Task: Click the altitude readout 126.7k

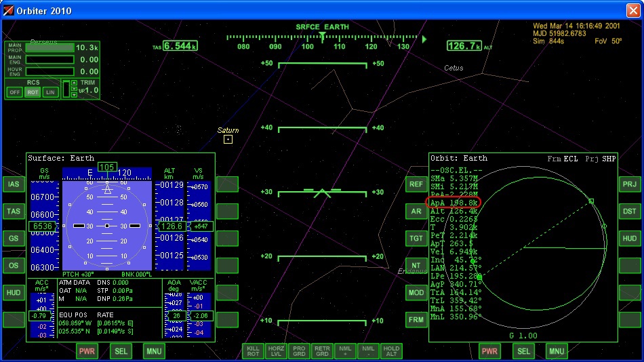Action: (464, 45)
